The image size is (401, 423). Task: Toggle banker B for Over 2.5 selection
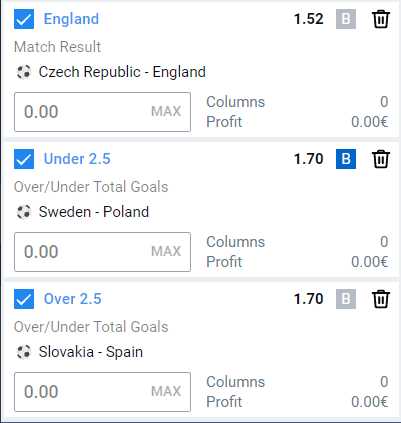(x=346, y=299)
